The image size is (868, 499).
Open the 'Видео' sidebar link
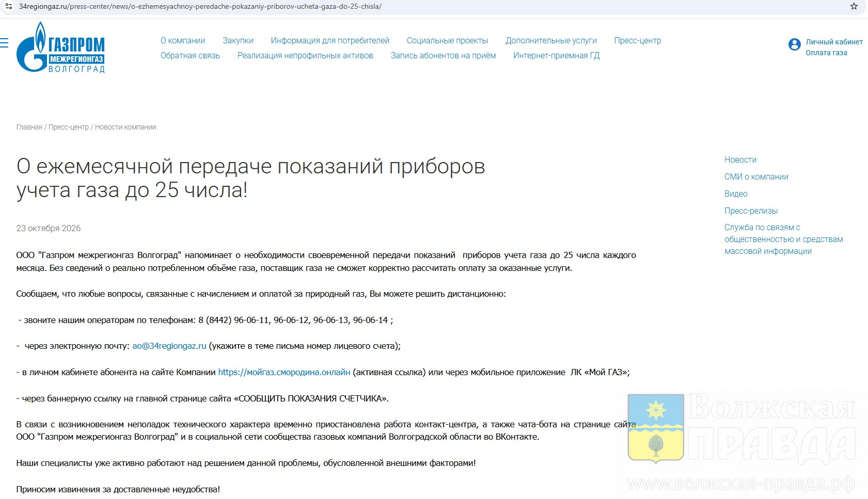(x=736, y=194)
